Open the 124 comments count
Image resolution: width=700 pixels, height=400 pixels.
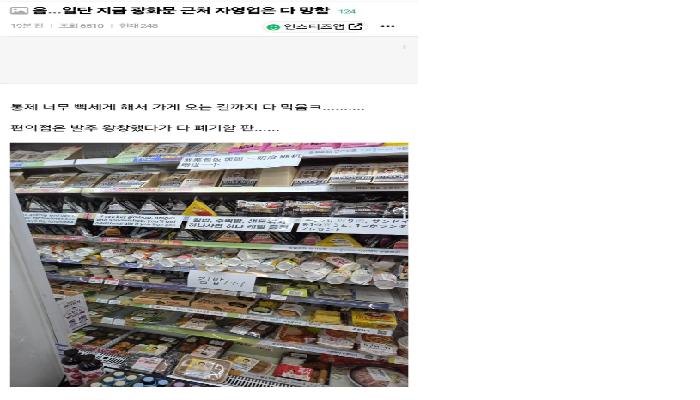point(347,11)
